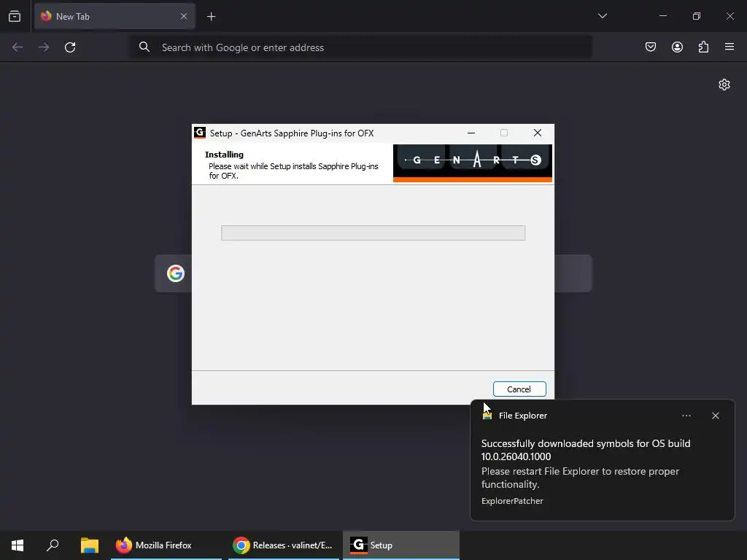Reload the current Firefox page

point(70,47)
